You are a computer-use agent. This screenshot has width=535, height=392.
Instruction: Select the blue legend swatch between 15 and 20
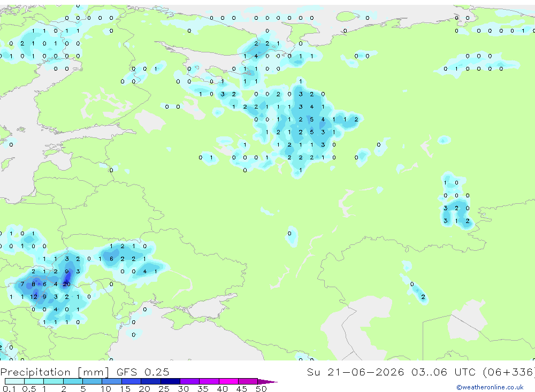coord(131,381)
